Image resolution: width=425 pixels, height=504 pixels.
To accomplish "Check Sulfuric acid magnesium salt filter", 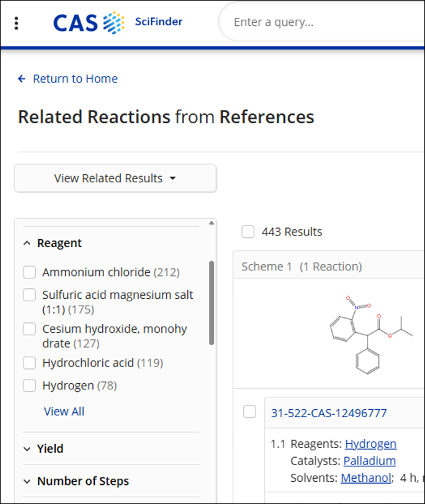I will (x=29, y=295).
